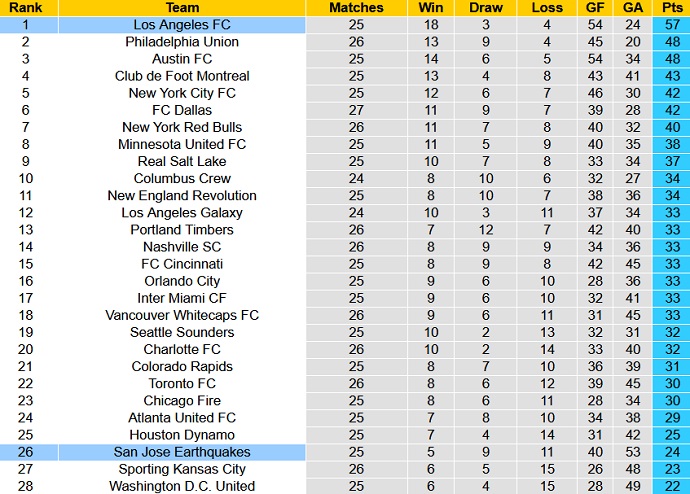Click the Washington D.C. United team
The image size is (690, 494).
182,486
